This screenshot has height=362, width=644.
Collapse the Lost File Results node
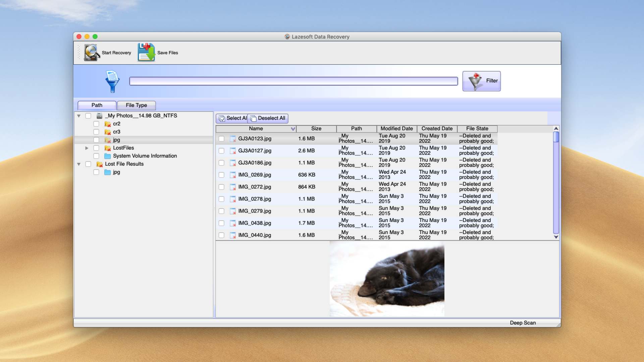(x=79, y=164)
